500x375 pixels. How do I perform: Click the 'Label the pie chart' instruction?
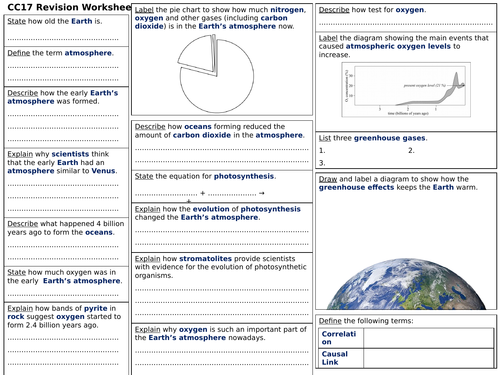pos(220,18)
